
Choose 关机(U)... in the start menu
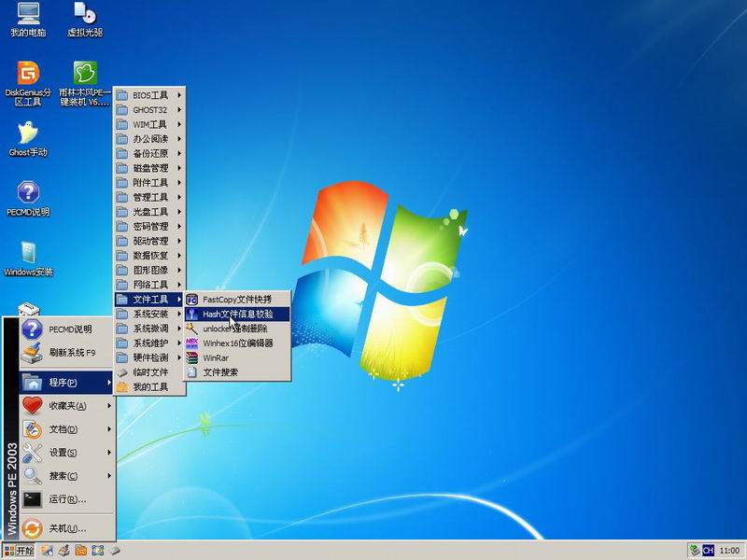click(x=66, y=528)
